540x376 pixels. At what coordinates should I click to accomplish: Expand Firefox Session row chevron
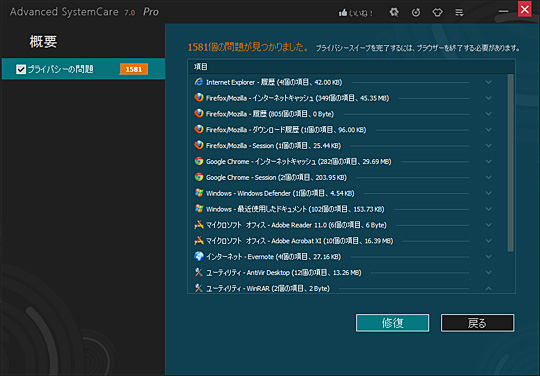(x=488, y=145)
